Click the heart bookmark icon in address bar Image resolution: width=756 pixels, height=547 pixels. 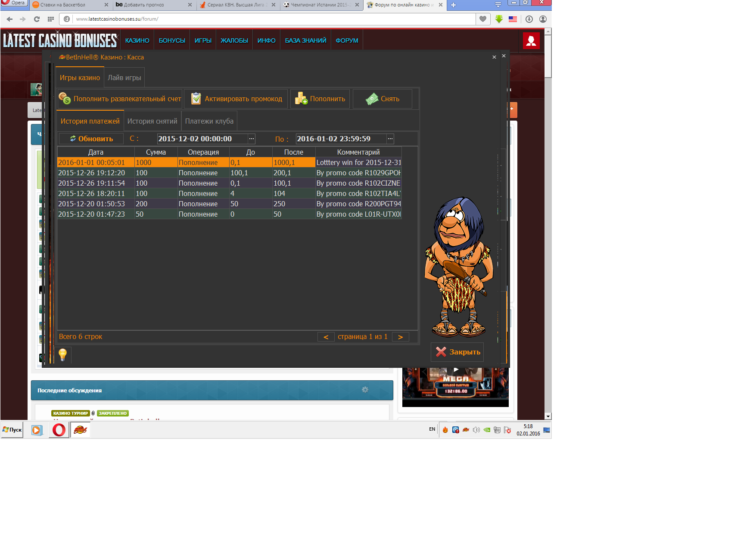pyautogui.click(x=483, y=19)
